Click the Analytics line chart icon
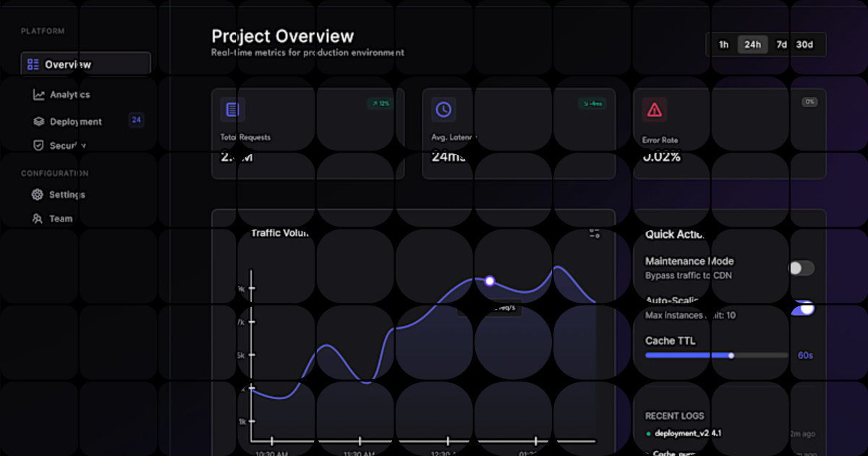 coord(39,95)
